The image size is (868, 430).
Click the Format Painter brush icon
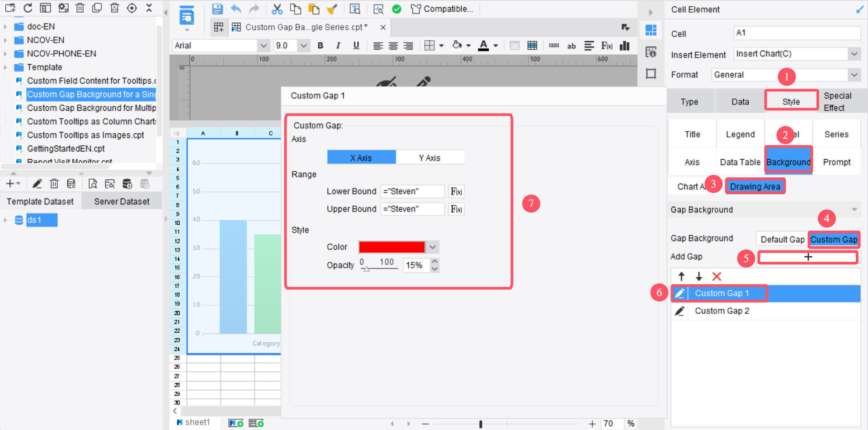[x=332, y=9]
